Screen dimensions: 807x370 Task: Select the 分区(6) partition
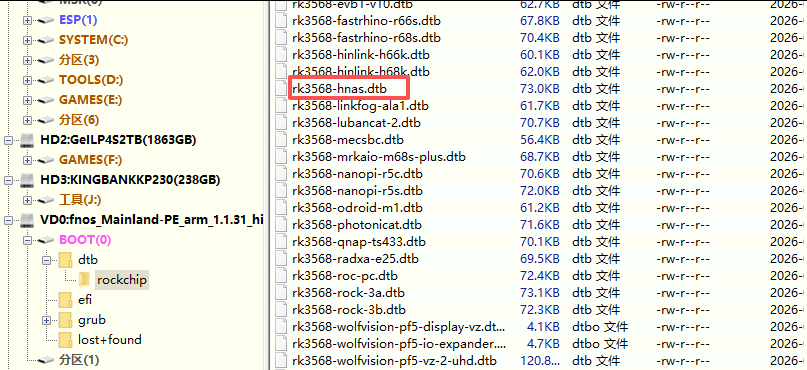click(x=79, y=120)
